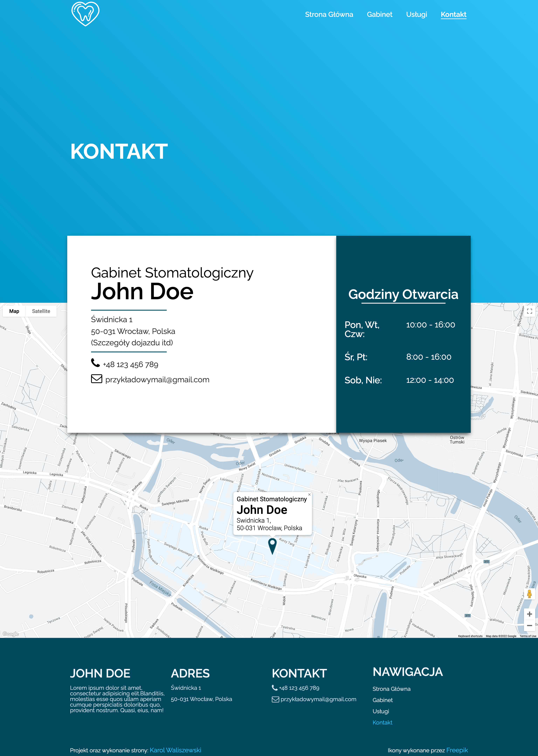Click the footer Kontakt navigation link
This screenshot has width=538, height=756.
coord(382,723)
